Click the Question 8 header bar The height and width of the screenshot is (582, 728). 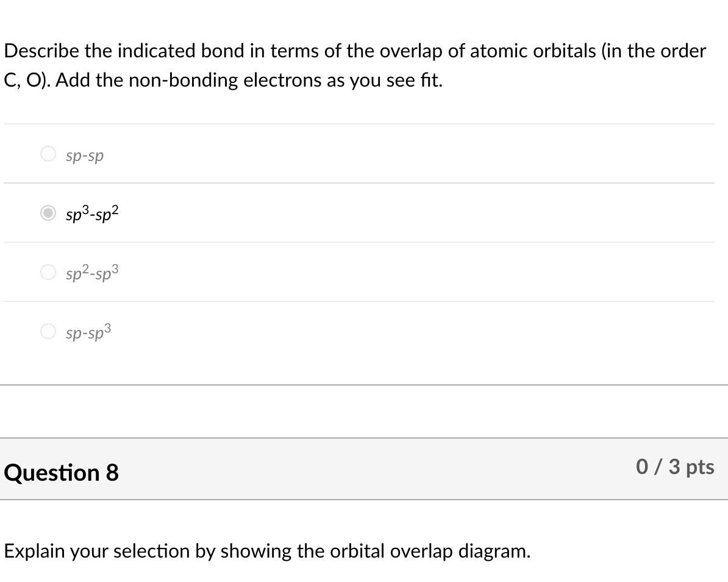pyautogui.click(x=364, y=471)
